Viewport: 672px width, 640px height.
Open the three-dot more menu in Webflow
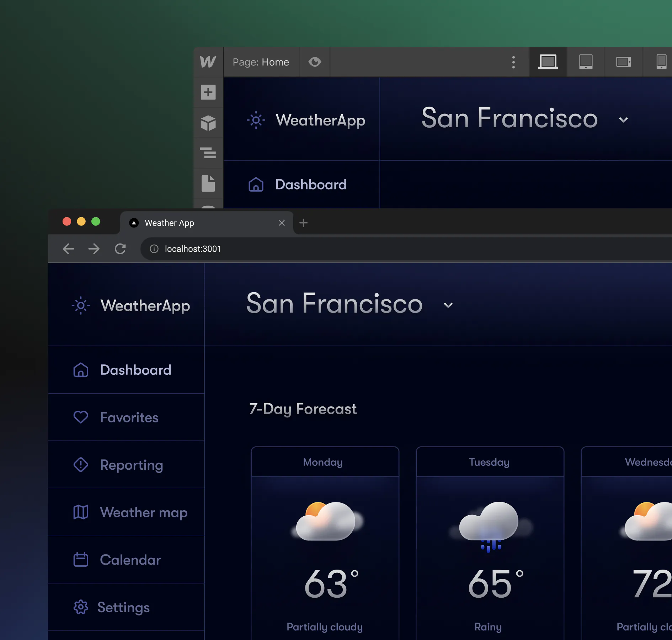pyautogui.click(x=513, y=62)
